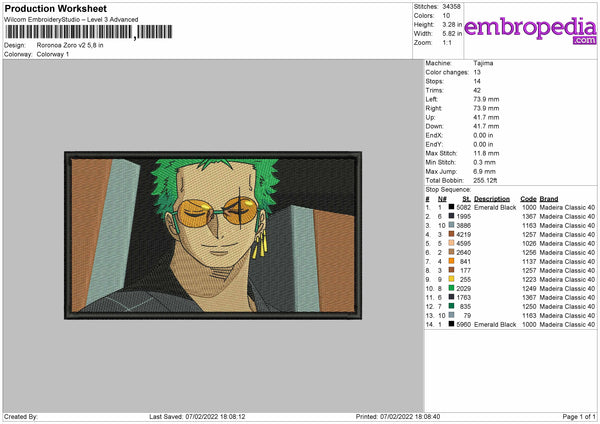This screenshot has width=600, height=424.
Task: Pick the gray-blue swatch in stop row 3
Action: point(452,225)
